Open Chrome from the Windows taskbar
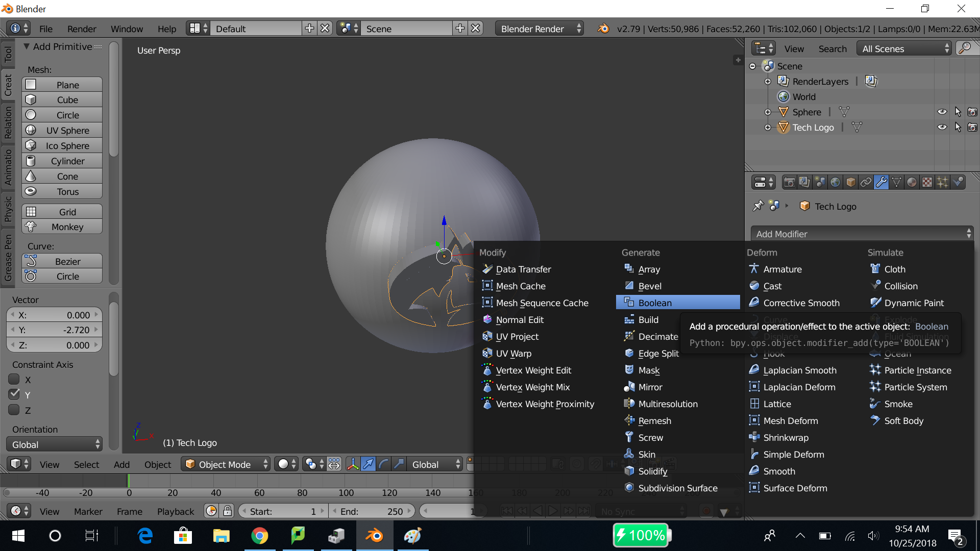980x551 pixels. [259, 536]
